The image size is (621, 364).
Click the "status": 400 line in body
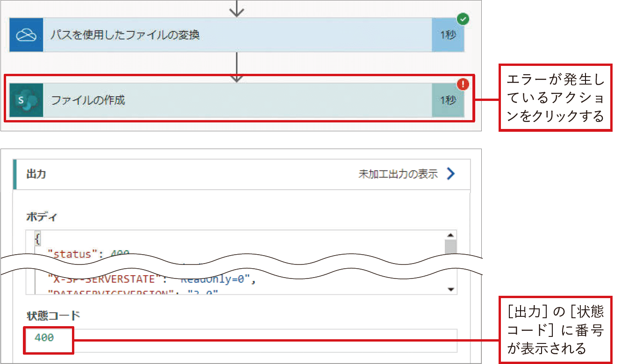coord(88,254)
